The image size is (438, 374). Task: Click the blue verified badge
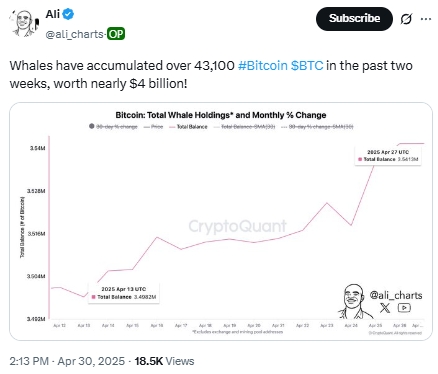(x=69, y=14)
